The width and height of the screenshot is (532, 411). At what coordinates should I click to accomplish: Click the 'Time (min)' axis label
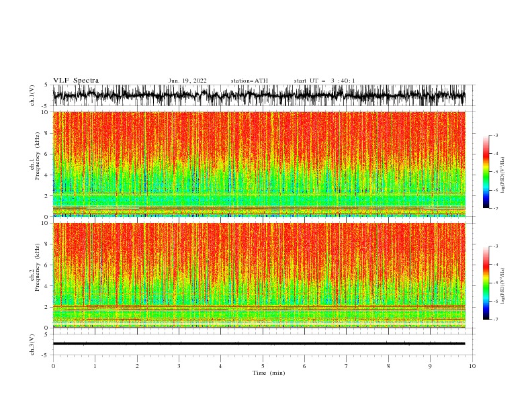click(269, 373)
